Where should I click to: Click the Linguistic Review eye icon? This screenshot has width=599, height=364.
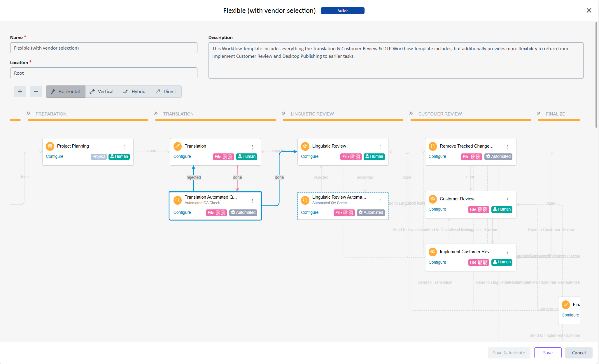(305, 146)
